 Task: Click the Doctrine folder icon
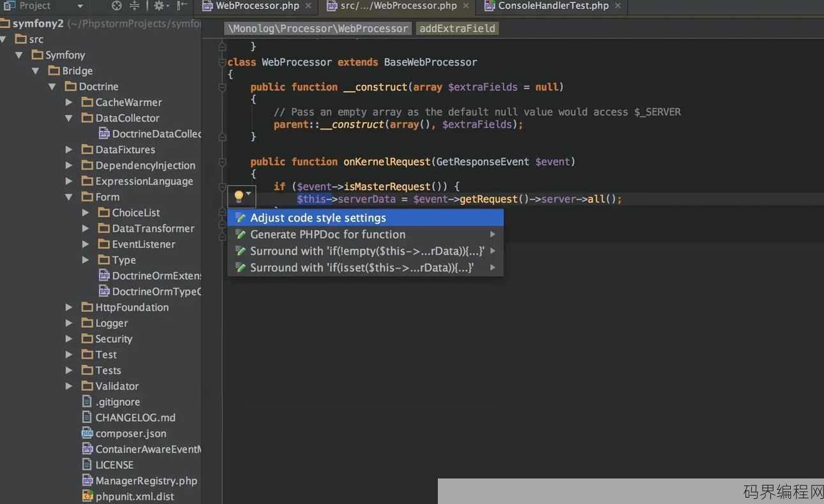click(70, 86)
